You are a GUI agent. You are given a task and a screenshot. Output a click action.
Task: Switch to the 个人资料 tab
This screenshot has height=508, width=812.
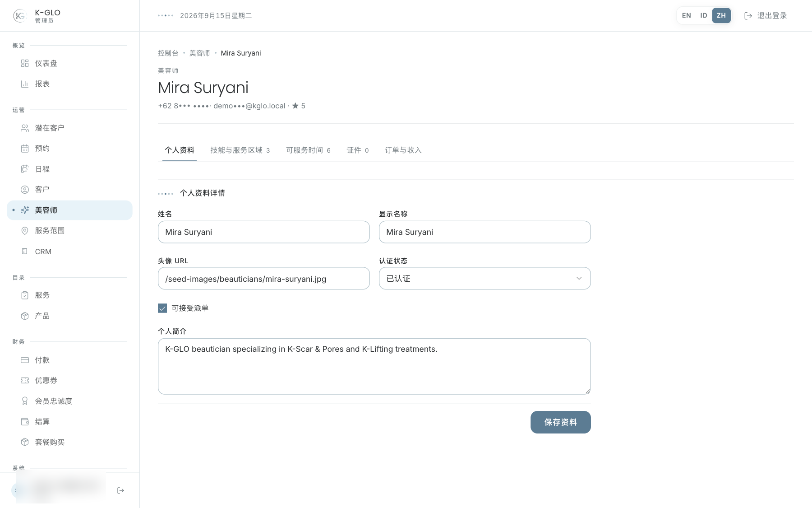[x=180, y=150]
